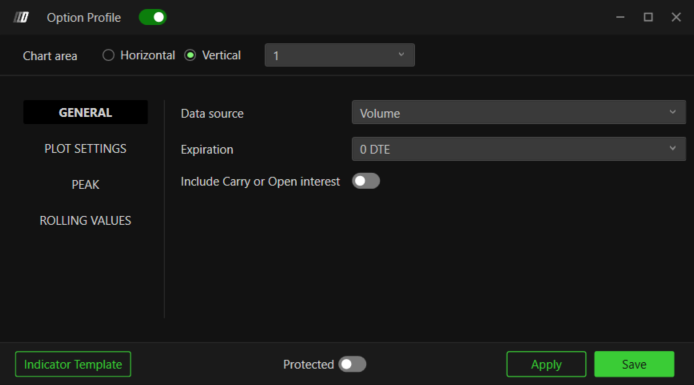Open the 0 DTE expiration dropdown
The image size is (694, 385).
[519, 149]
